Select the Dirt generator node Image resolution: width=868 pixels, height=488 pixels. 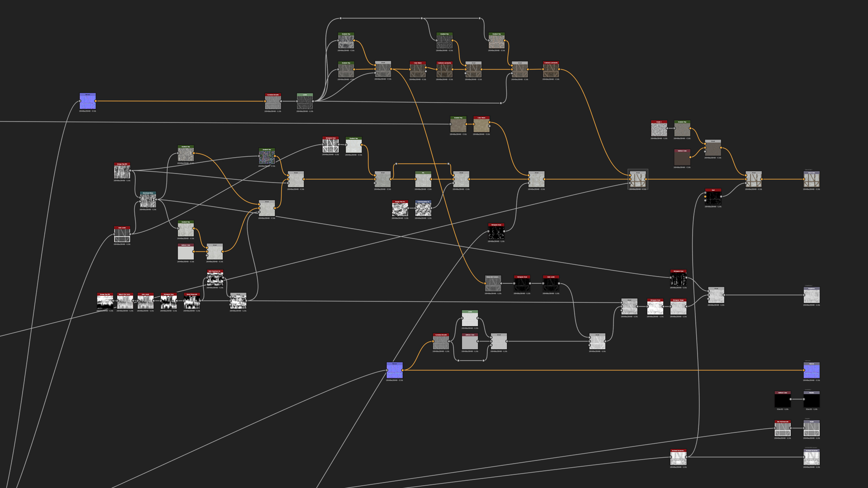tap(713, 197)
